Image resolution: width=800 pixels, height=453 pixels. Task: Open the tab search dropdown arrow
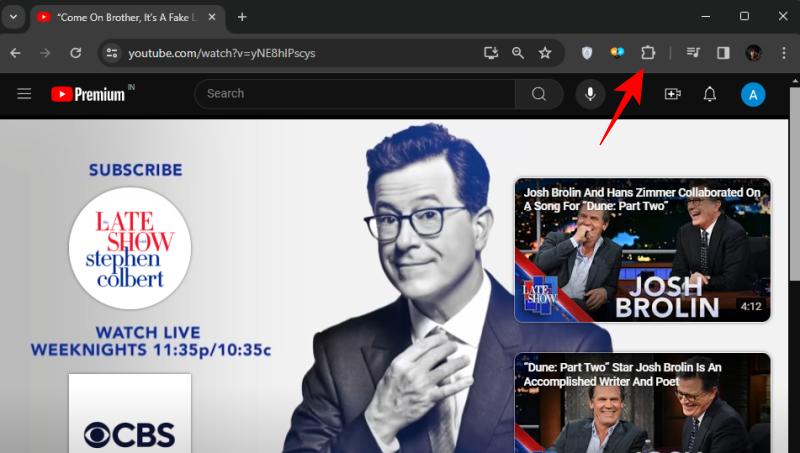click(13, 17)
